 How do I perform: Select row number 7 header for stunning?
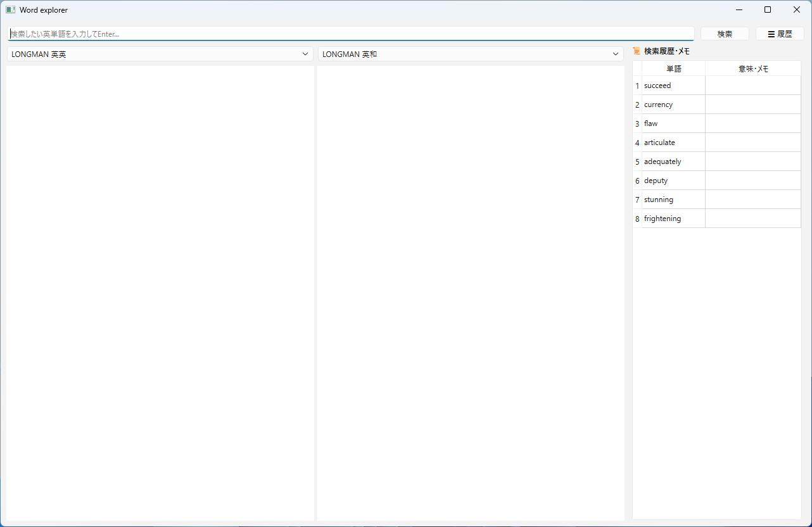637,200
